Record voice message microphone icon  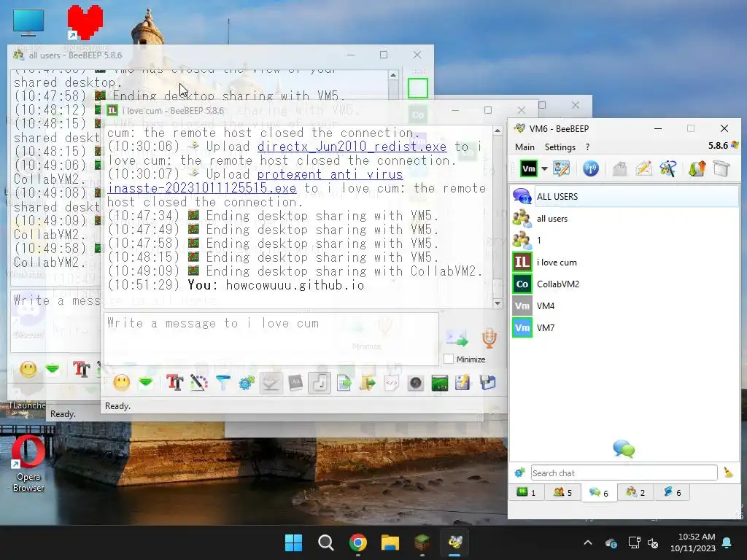(x=489, y=338)
